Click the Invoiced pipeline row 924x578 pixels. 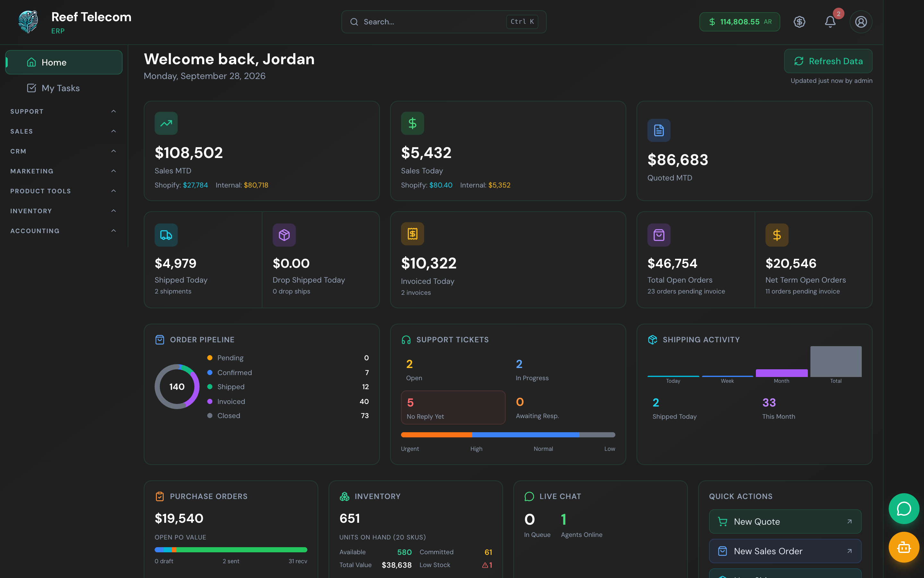(x=288, y=401)
